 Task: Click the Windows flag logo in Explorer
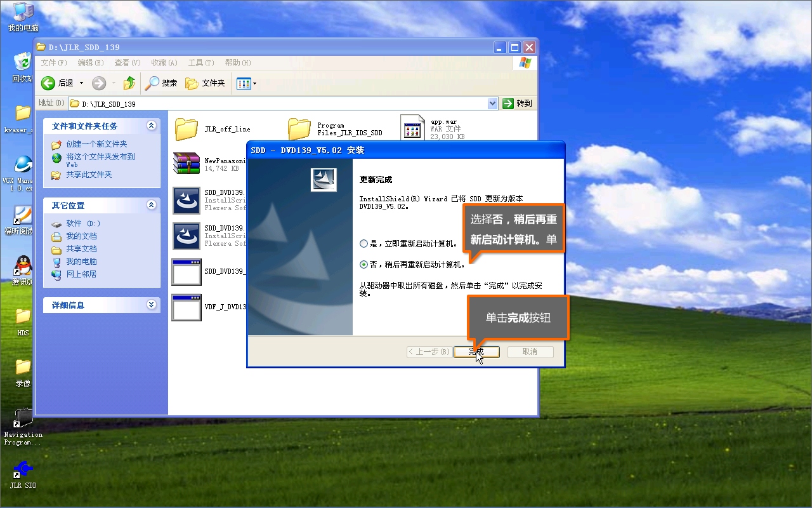tap(525, 62)
